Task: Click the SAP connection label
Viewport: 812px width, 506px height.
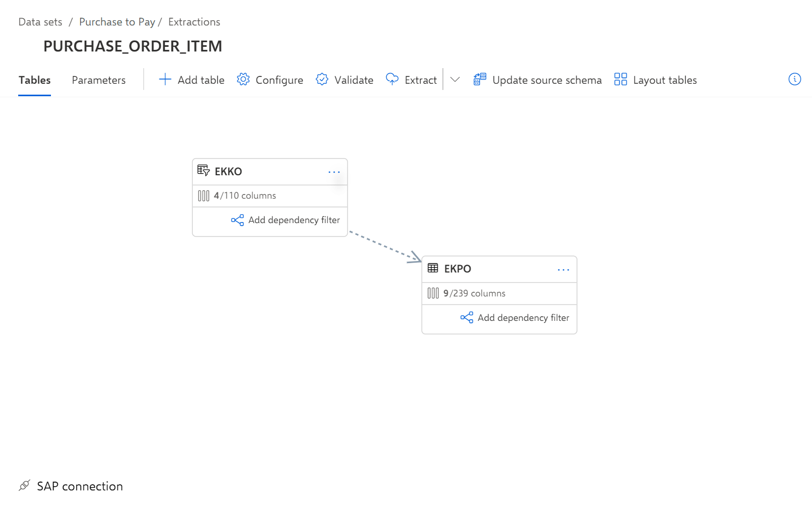Action: (80, 486)
